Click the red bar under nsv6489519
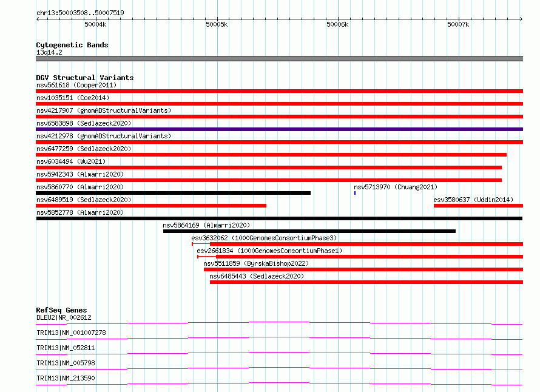Viewport: 540px width, 392px height. [151, 206]
